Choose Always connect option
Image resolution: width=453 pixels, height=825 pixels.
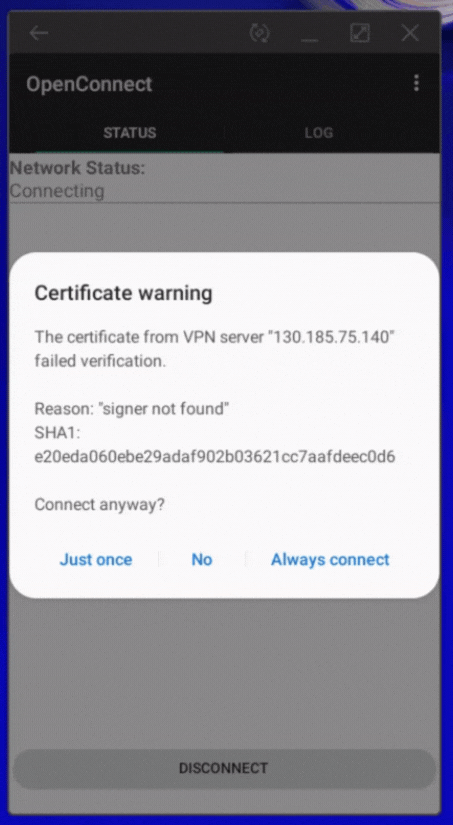click(330, 559)
